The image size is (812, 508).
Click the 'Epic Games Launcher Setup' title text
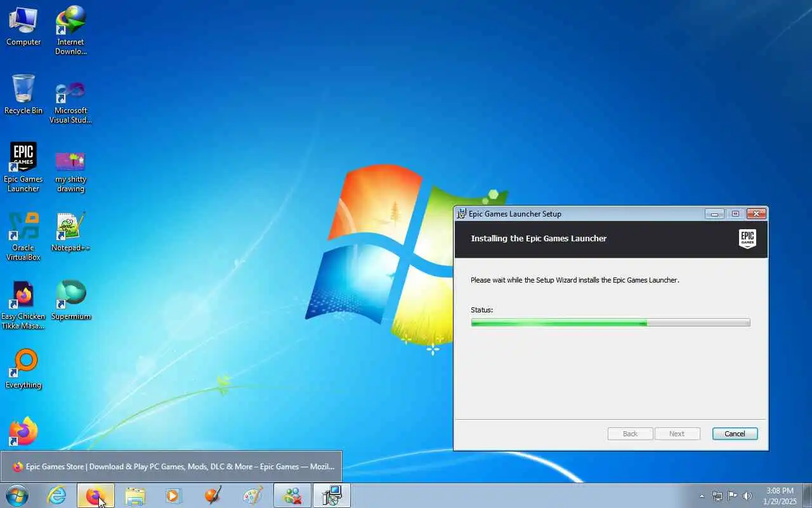point(515,214)
